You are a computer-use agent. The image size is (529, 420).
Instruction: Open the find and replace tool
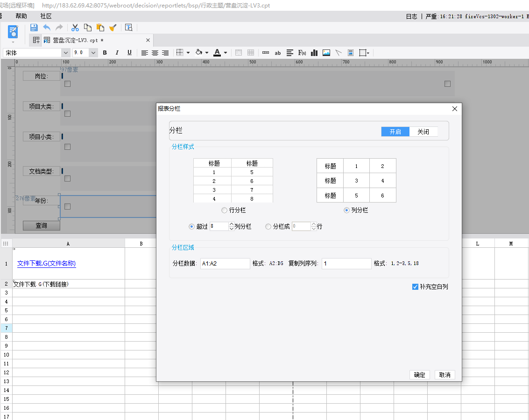[128, 28]
